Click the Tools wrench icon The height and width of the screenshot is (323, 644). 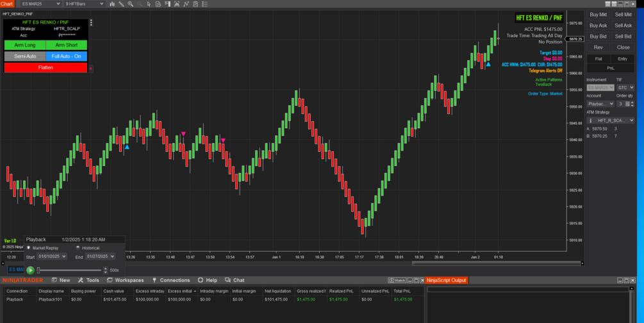click(81, 280)
